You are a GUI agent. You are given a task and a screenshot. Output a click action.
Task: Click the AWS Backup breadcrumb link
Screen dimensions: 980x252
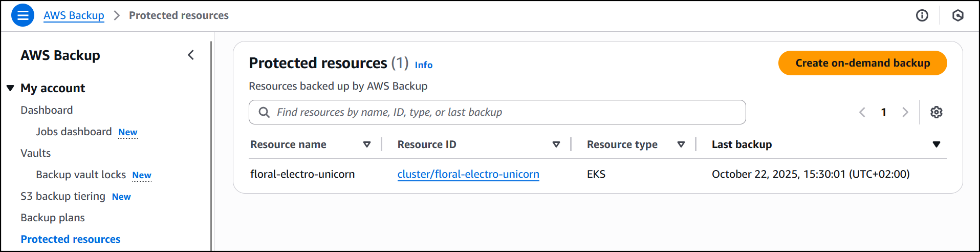tap(74, 15)
